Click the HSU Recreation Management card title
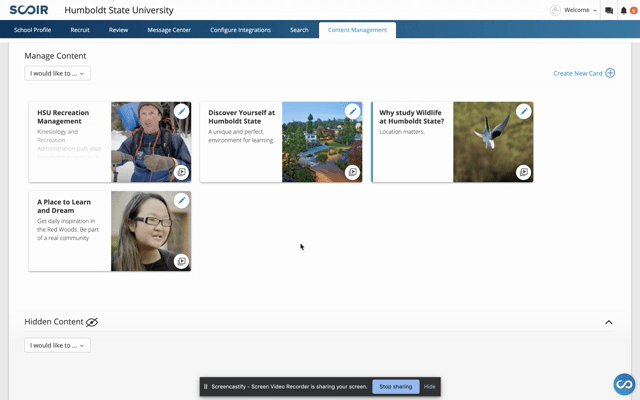This screenshot has height=400, width=640. [x=63, y=117]
